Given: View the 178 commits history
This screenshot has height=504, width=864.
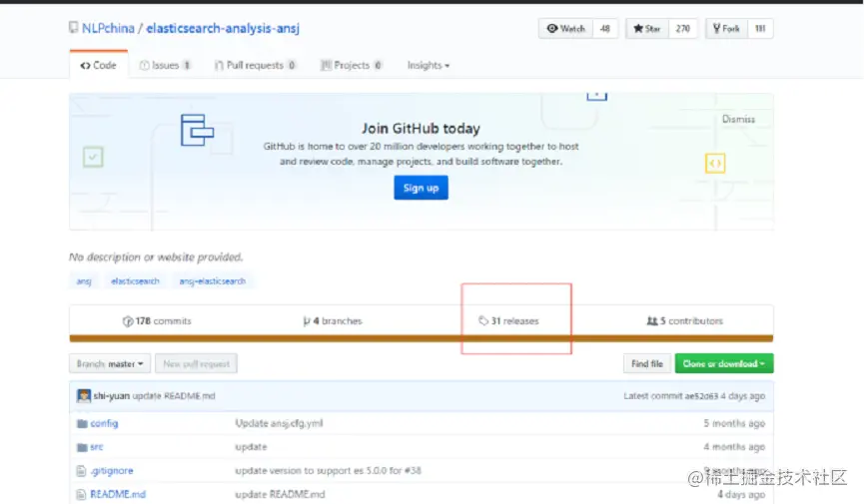Looking at the screenshot, I should (x=157, y=320).
